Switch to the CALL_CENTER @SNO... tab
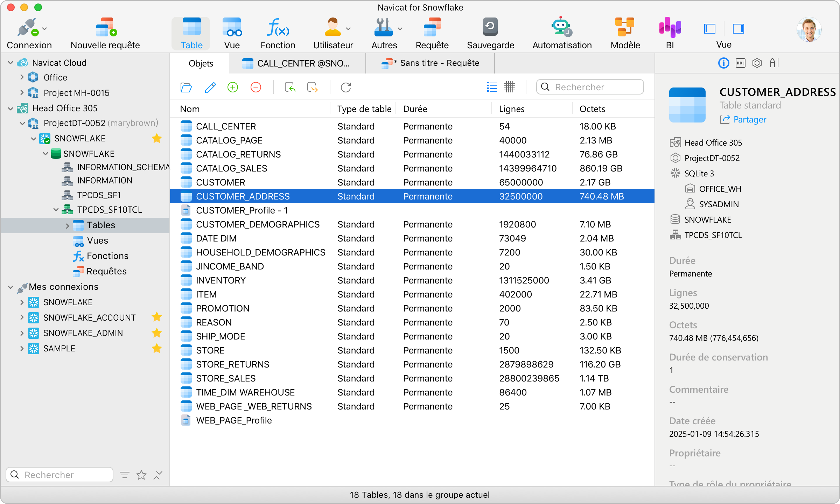This screenshot has height=504, width=840. (x=297, y=63)
